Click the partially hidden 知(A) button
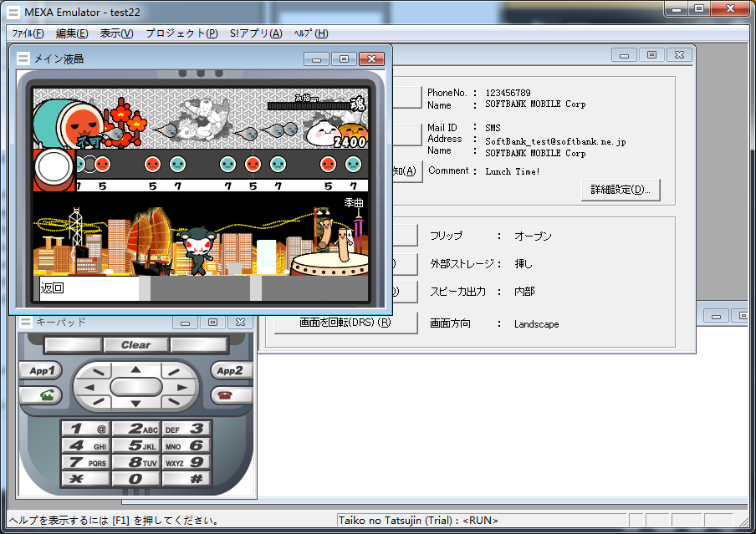 point(406,171)
